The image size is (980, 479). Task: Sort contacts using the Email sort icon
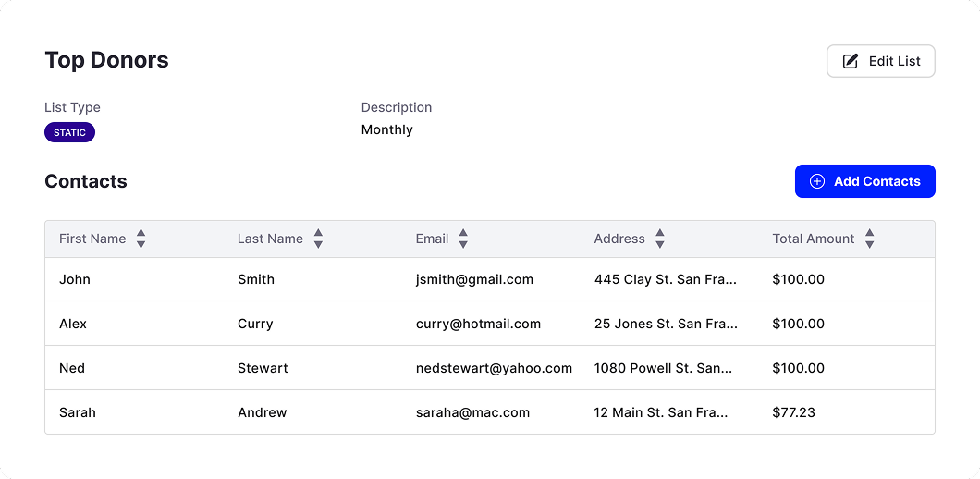click(x=463, y=239)
